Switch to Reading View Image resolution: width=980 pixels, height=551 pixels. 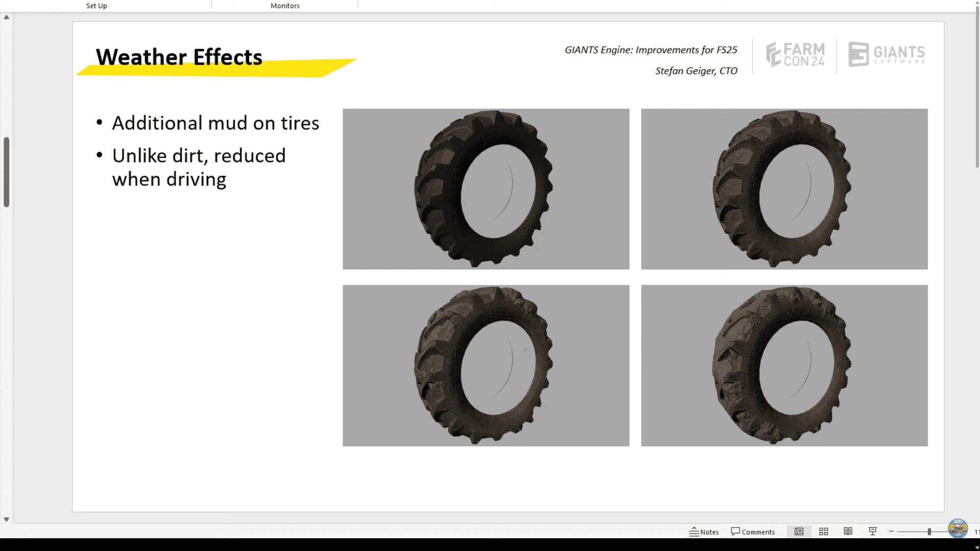pos(848,532)
